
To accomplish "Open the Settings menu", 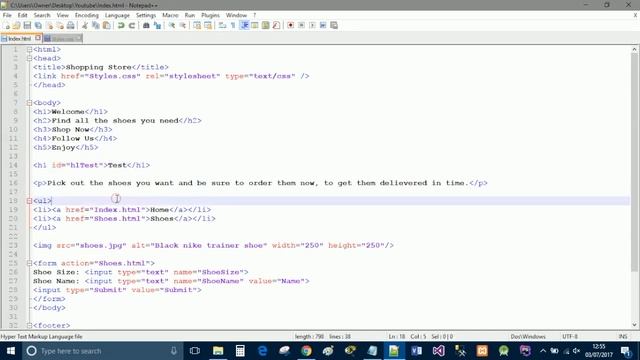I will (146, 15).
